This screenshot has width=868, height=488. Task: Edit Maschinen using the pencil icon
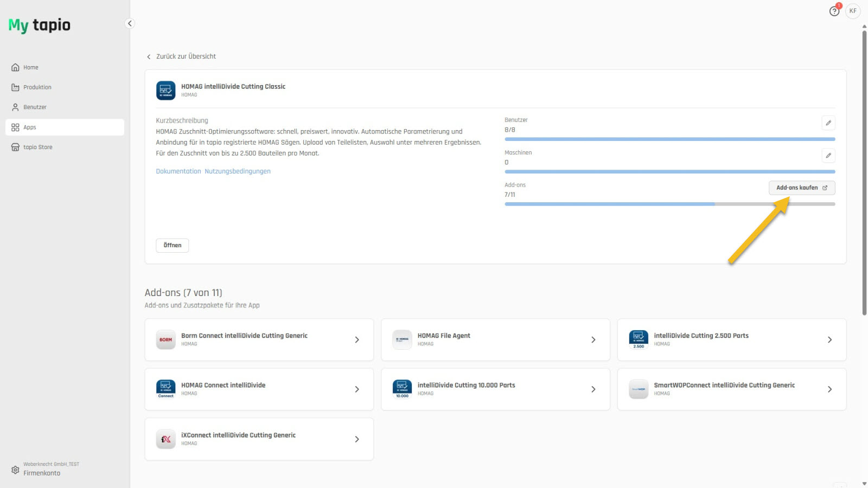click(x=828, y=156)
